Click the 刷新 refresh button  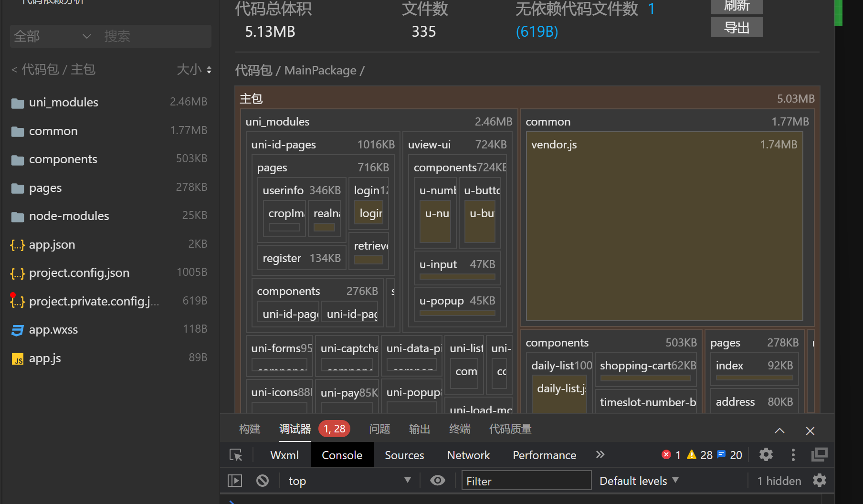737,6
